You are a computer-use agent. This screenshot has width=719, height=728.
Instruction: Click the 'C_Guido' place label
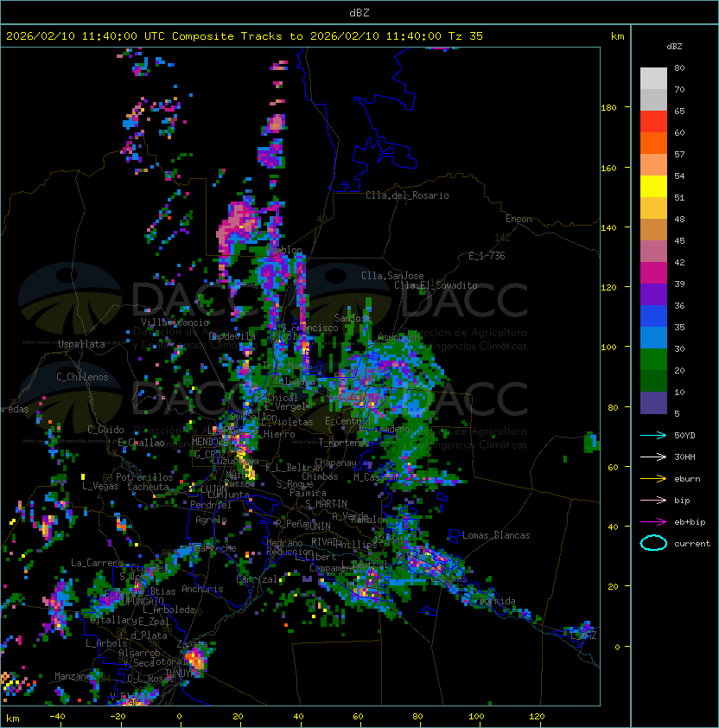coord(105,430)
